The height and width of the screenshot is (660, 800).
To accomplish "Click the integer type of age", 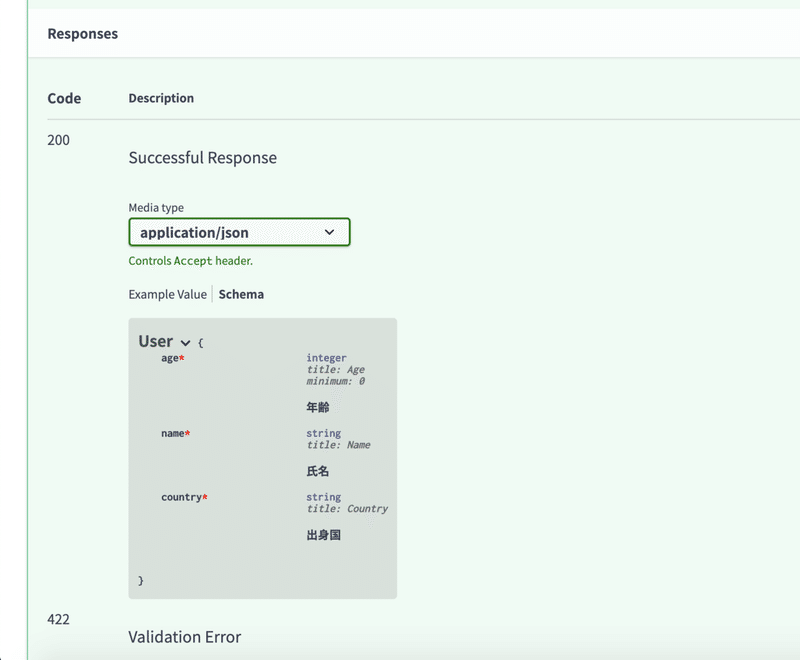I will (326, 358).
